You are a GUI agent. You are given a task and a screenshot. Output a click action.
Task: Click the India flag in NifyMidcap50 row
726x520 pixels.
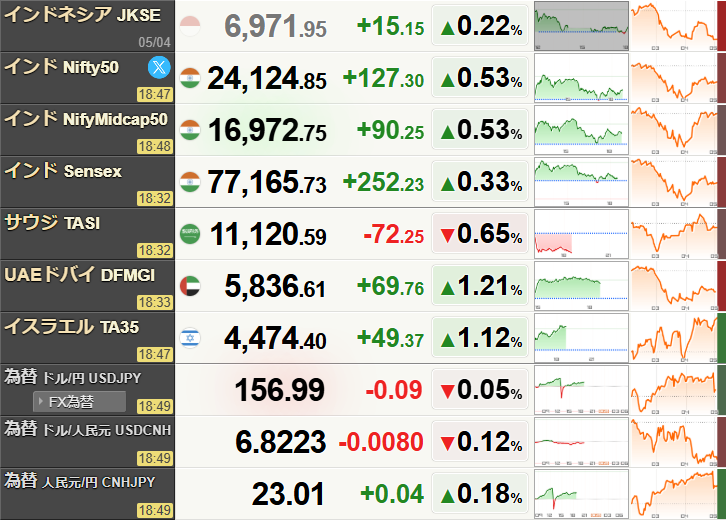(190, 130)
